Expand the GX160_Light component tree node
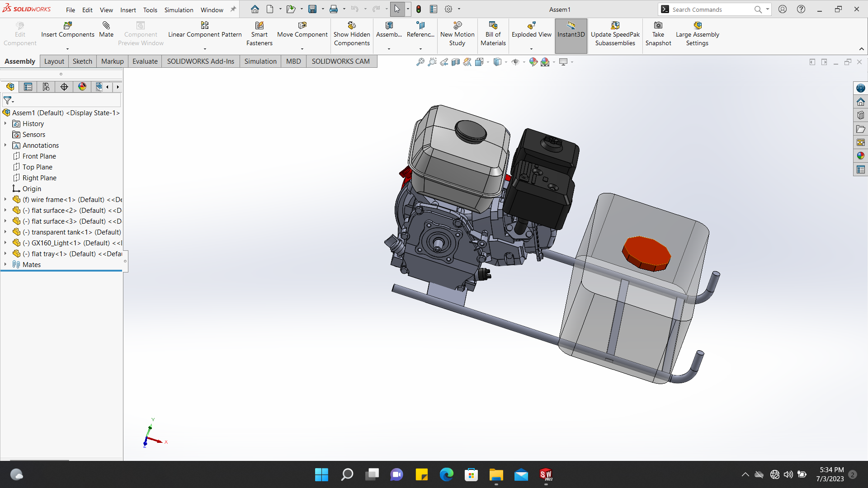This screenshot has width=868, height=488. (5, 243)
